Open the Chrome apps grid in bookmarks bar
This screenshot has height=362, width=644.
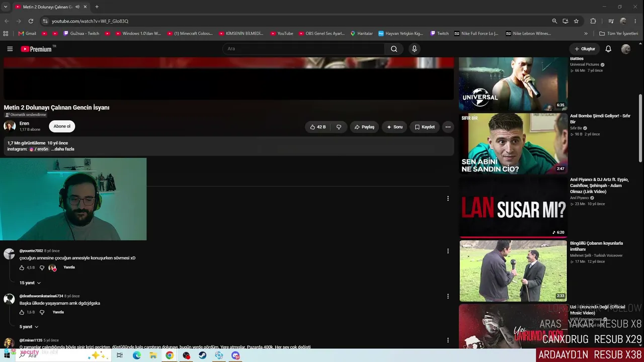(x=6, y=34)
